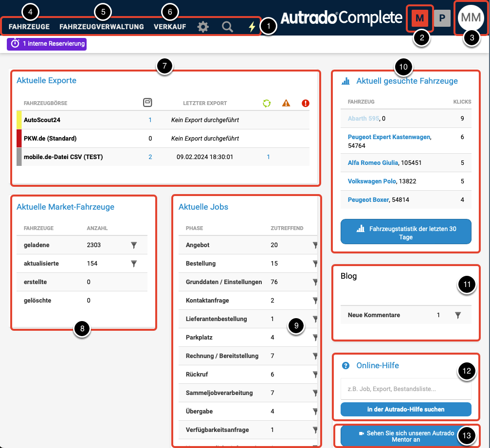Filter jobs in the Parkplatz phase
490x448 pixels.
pyautogui.click(x=315, y=338)
